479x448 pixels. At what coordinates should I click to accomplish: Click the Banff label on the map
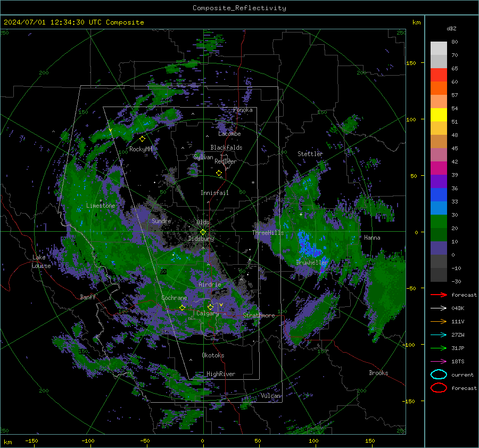coord(88,297)
